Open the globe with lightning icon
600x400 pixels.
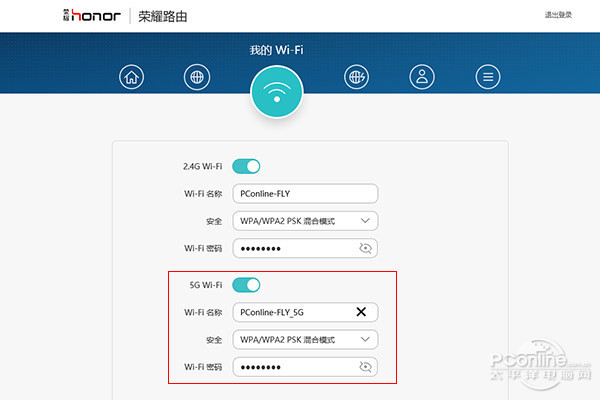tap(356, 77)
